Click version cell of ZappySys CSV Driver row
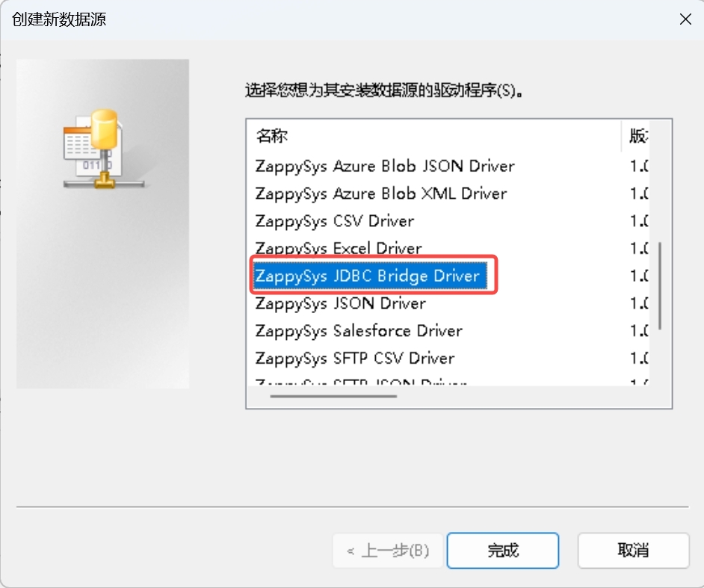The height and width of the screenshot is (588, 704). tap(637, 221)
